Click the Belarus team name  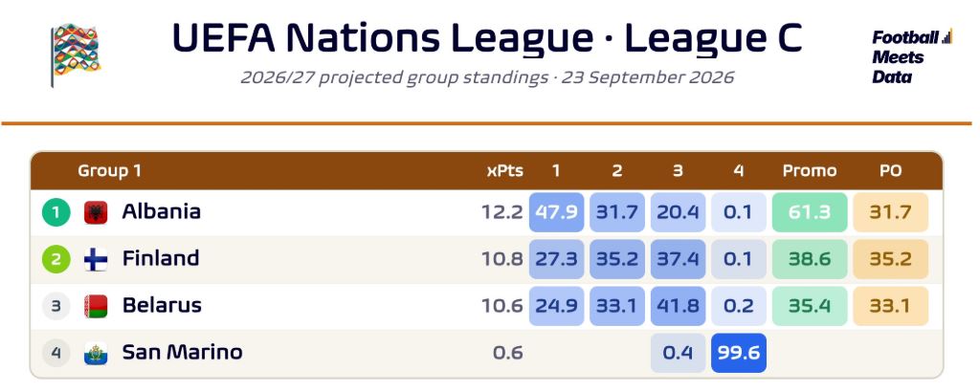(162, 305)
